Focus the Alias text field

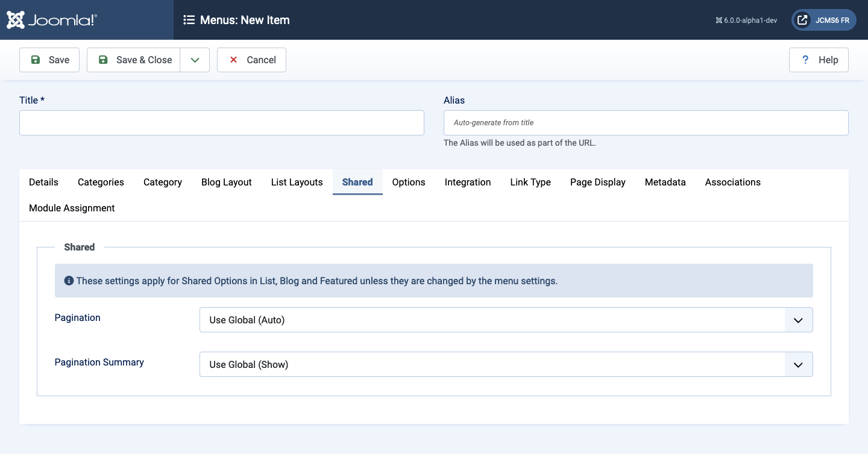click(646, 123)
